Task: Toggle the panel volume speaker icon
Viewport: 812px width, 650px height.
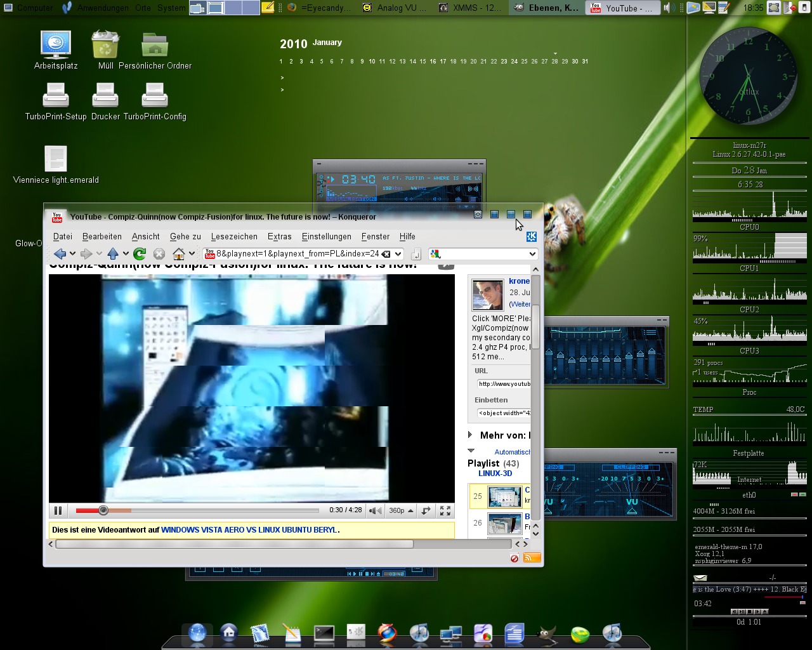Action: click(x=668, y=8)
